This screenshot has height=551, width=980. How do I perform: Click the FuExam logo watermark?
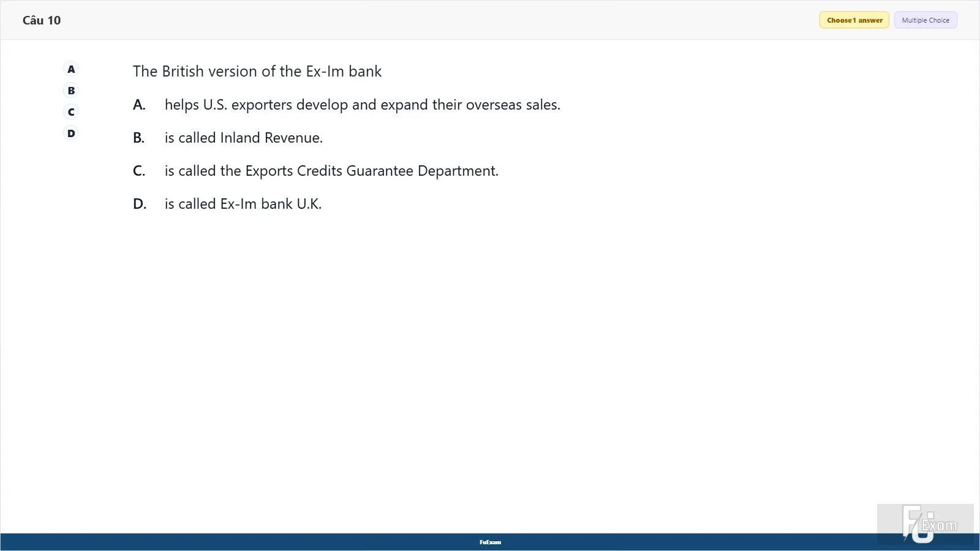pyautogui.click(x=925, y=524)
